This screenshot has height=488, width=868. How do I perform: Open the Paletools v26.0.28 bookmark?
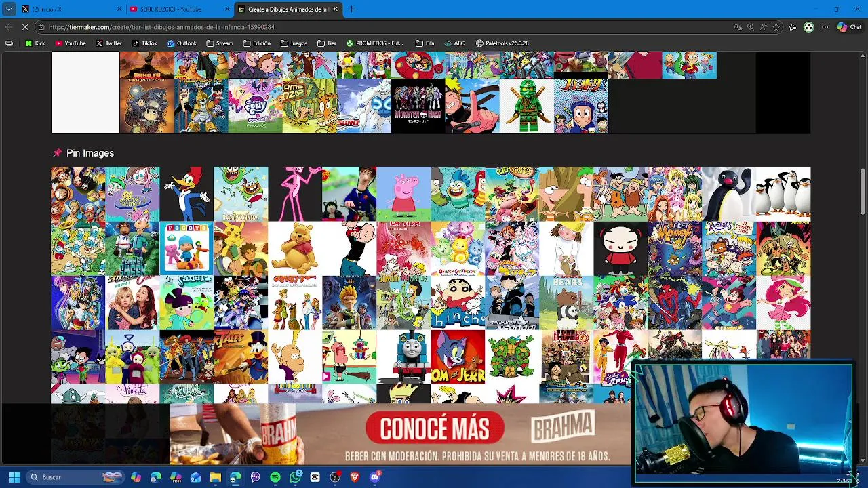coord(502,43)
